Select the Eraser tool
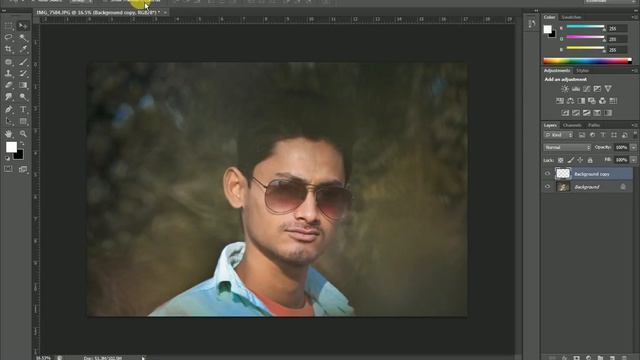 tap(9, 85)
